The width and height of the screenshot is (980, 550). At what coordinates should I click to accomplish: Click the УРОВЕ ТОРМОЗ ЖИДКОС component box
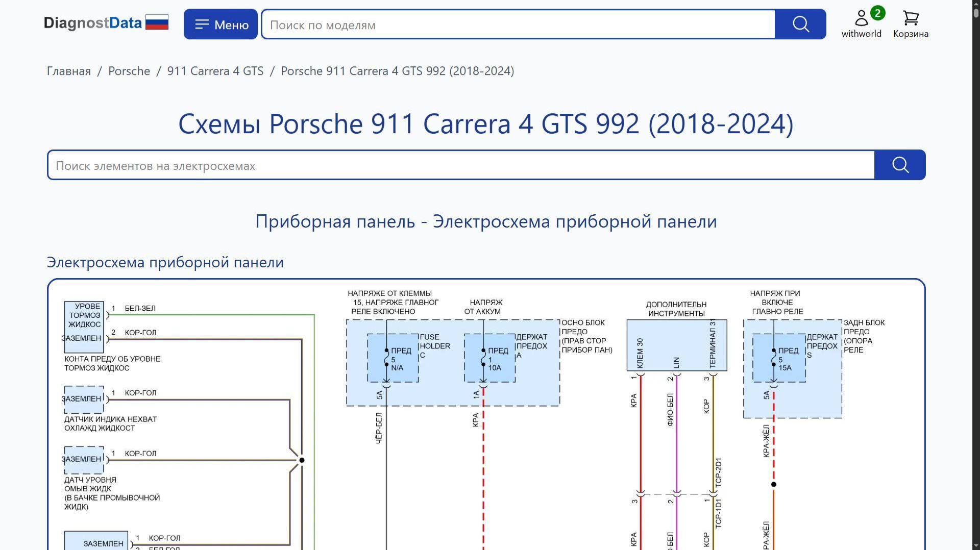[x=84, y=327]
